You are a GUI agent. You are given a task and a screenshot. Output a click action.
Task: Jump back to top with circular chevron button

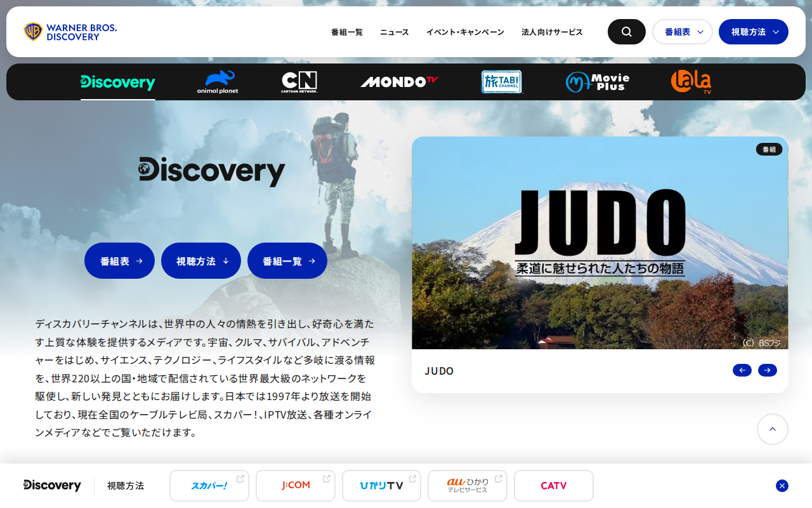point(773,429)
